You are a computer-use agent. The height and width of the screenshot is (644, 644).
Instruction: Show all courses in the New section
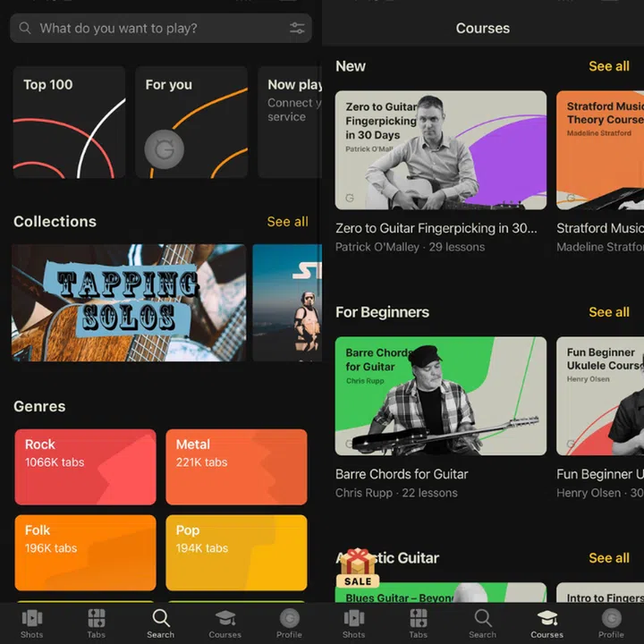point(608,66)
